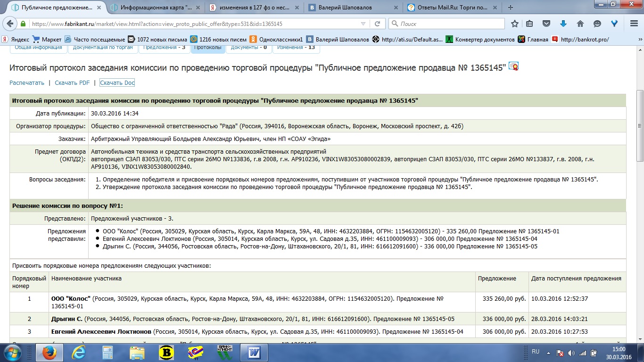This screenshot has width=644, height=362.
Task: Open Microsoft Word from the taskbar
Action: [254, 352]
